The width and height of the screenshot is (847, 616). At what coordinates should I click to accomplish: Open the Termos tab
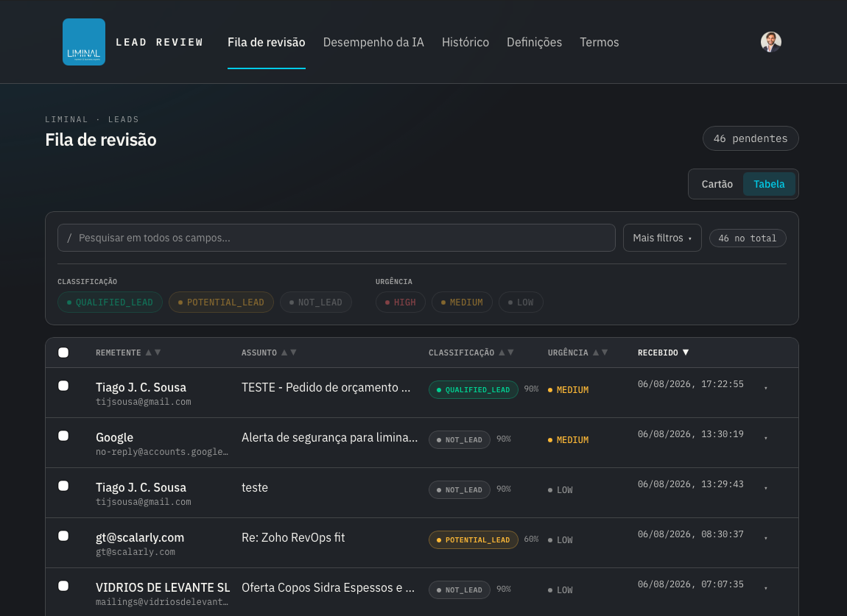pos(599,42)
